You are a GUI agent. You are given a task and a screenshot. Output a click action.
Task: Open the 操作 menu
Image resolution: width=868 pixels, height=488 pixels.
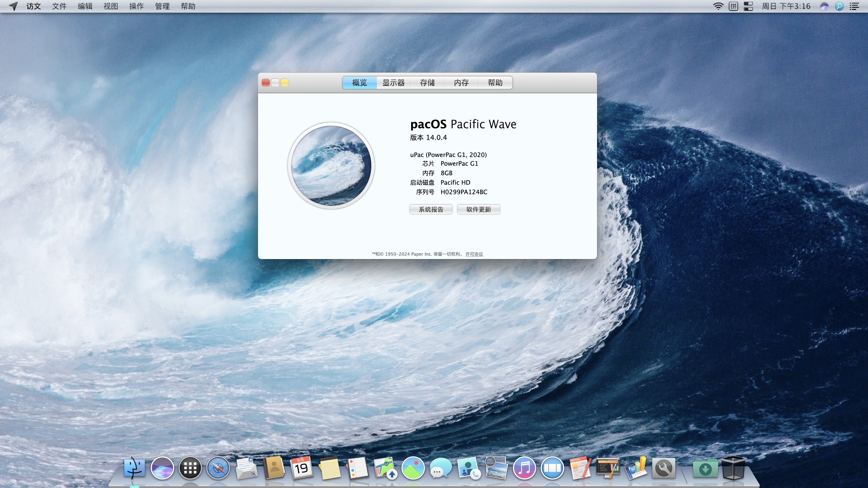click(x=137, y=6)
